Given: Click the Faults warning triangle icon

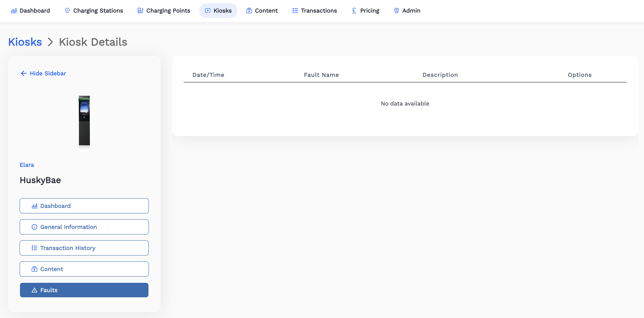Looking at the screenshot, I should click(34, 290).
